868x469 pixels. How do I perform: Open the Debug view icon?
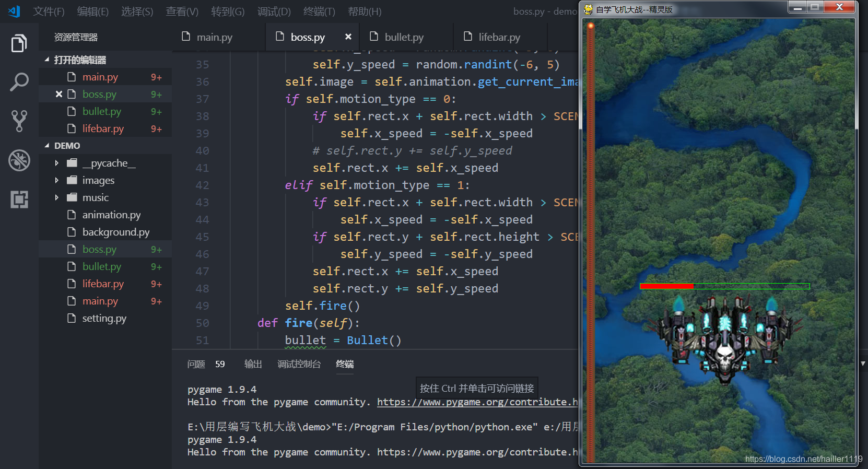(19, 160)
